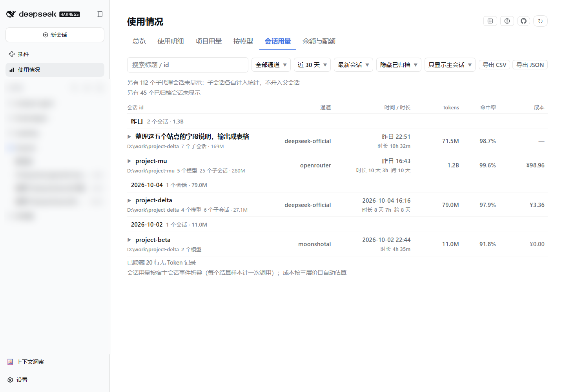Refresh usage data with the reload icon

(x=540, y=21)
